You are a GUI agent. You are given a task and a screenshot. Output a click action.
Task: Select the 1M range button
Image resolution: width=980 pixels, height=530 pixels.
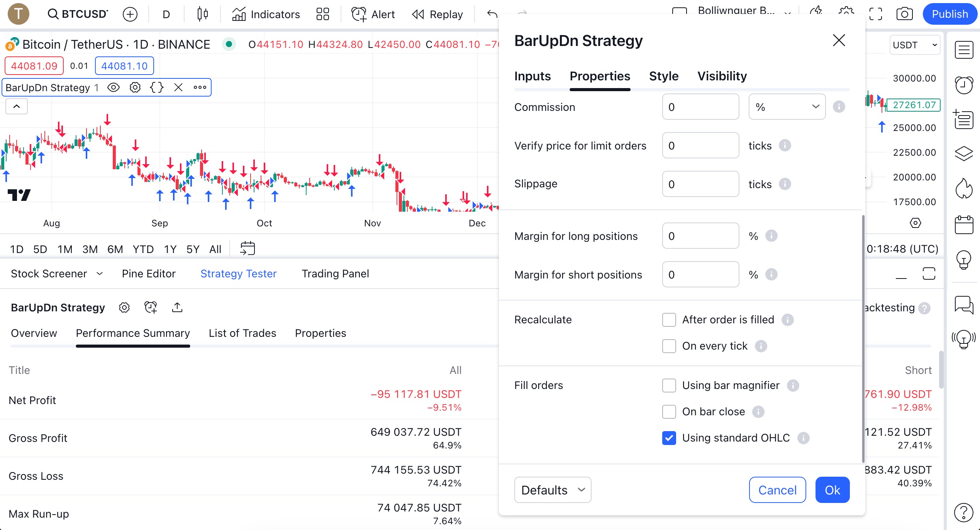tap(65, 249)
